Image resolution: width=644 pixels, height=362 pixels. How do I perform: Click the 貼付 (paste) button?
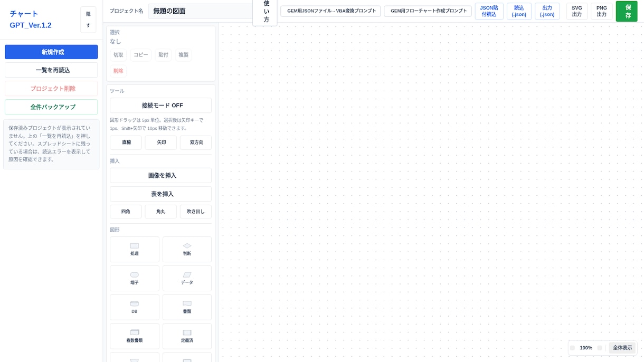coord(163,55)
